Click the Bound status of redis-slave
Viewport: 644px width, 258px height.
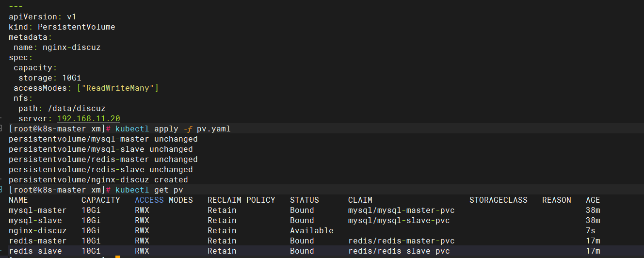tap(302, 251)
